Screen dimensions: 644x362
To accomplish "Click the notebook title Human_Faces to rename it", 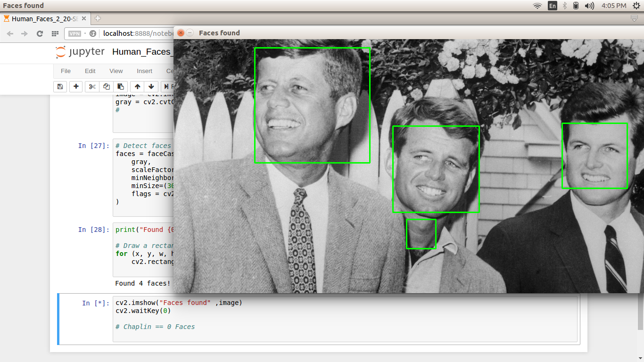I will (142, 52).
